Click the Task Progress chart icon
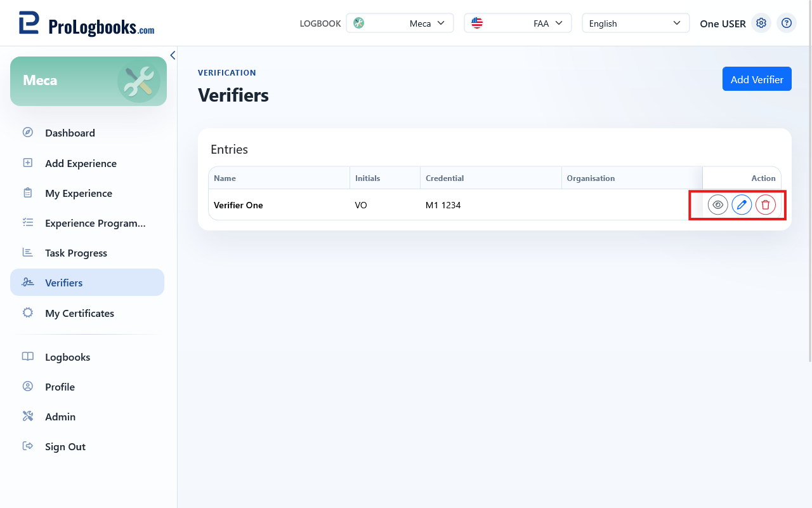Screen dimensions: 812x508 click(x=28, y=253)
